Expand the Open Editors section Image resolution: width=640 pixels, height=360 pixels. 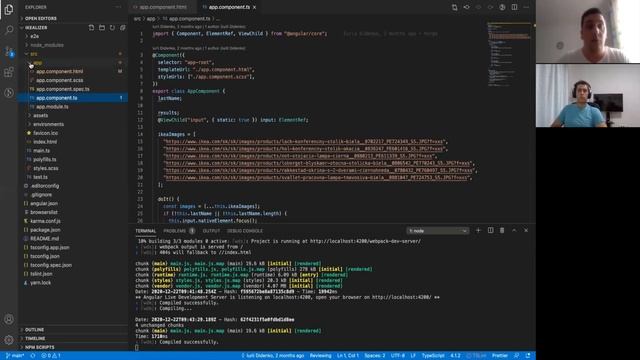(73, 18)
